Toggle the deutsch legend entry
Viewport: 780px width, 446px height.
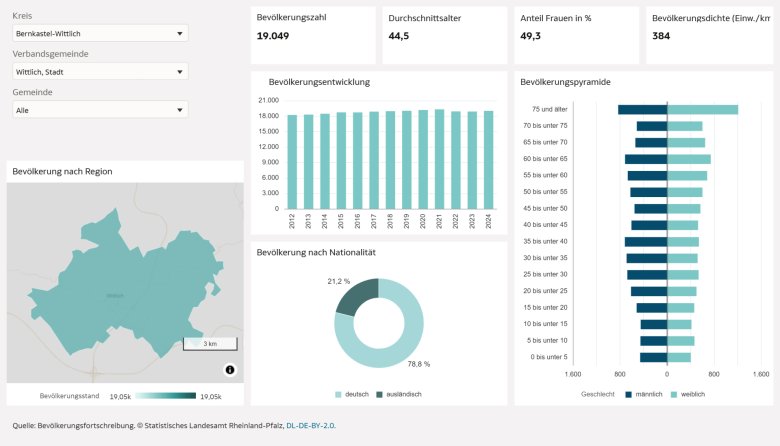tap(352, 394)
